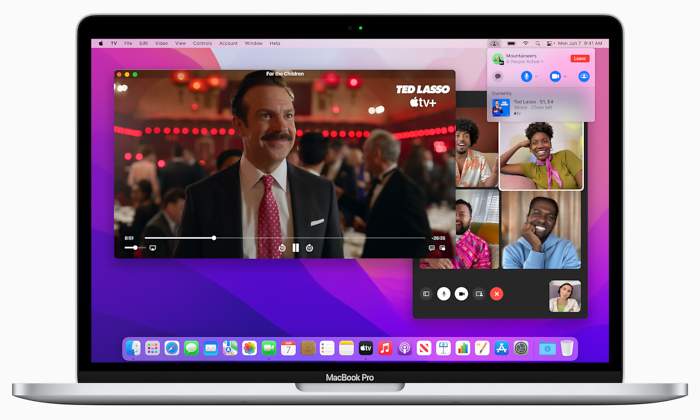The height and width of the screenshot is (420, 700).
Task: Enable picture-in-picture in the video player
Action: pyautogui.click(x=442, y=248)
